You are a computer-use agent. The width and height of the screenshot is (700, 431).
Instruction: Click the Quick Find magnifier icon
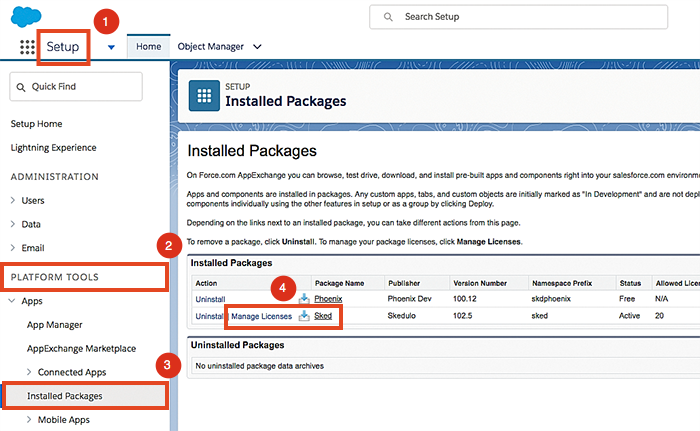coord(21,87)
